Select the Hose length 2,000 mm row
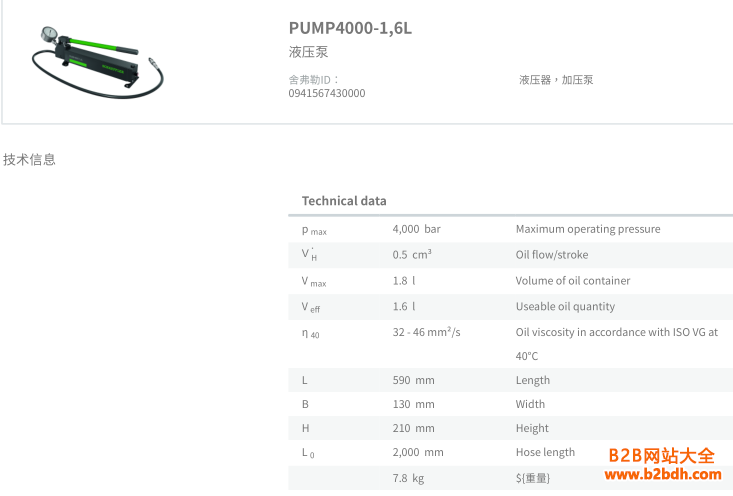The width and height of the screenshot is (733, 496). point(510,453)
